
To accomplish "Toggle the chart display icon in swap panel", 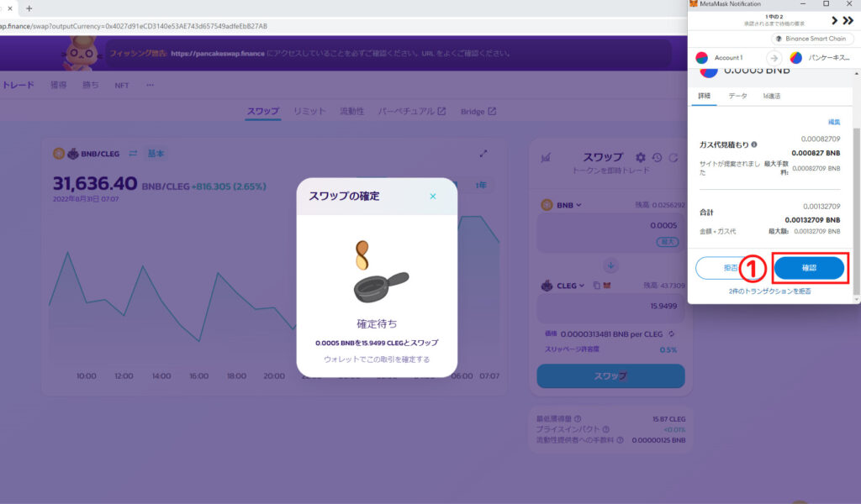I will pyautogui.click(x=546, y=158).
